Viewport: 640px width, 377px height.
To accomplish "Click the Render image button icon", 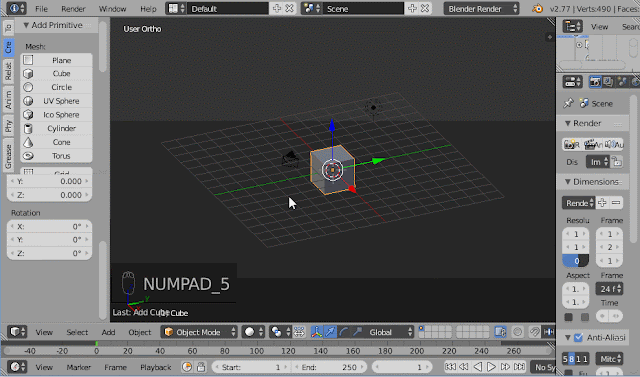I will [571, 144].
